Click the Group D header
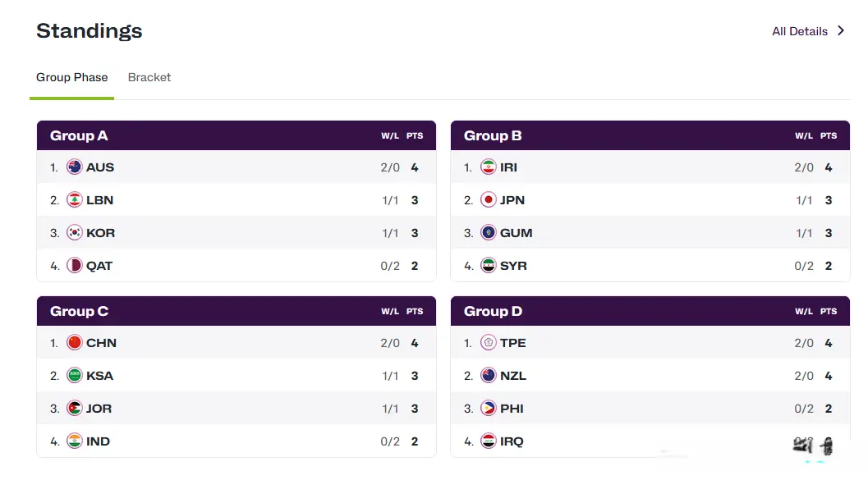 pyautogui.click(x=493, y=311)
